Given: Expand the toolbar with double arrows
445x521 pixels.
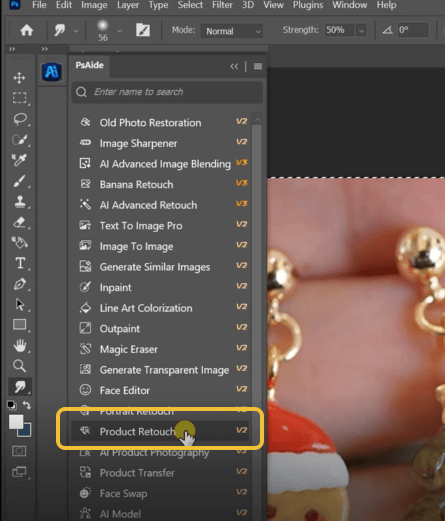Looking at the screenshot, I should [x=12, y=49].
